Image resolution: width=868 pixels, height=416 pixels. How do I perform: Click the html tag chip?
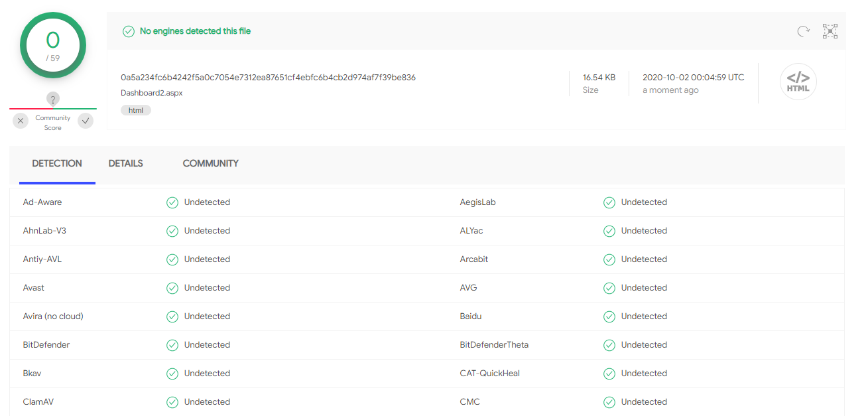tap(136, 110)
